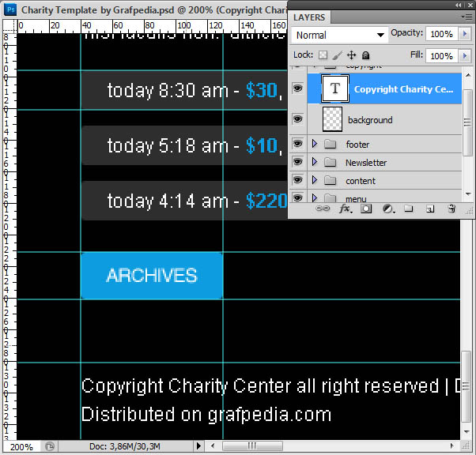This screenshot has width=476, height=455.
Task: Toggle lock all padlock icon
Action: [x=366, y=55]
